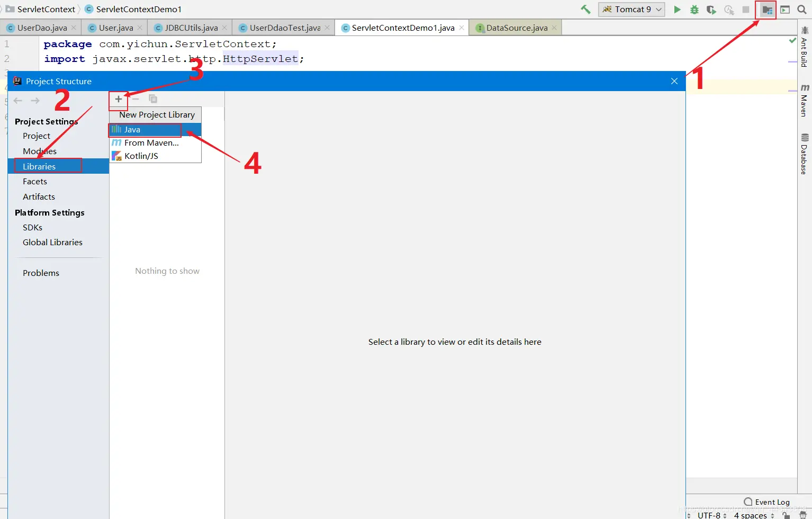
Task: Open the Maven tool window
Action: [804, 100]
